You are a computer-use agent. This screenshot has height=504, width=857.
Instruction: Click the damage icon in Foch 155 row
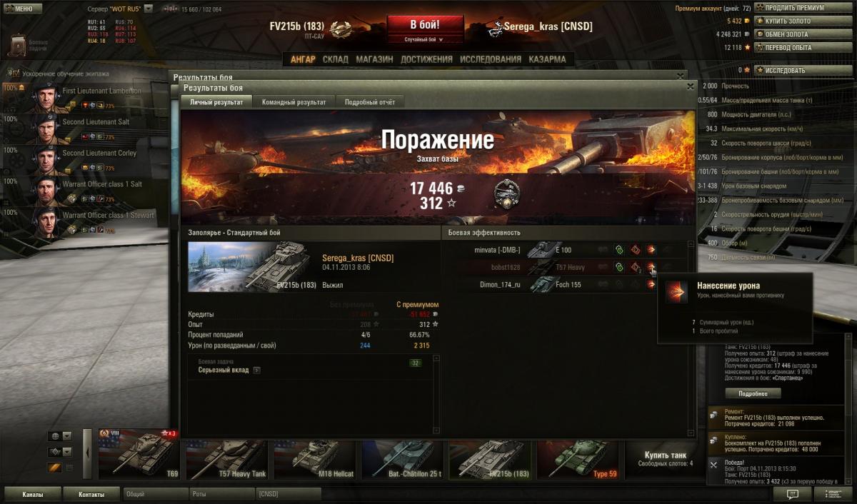651,284
